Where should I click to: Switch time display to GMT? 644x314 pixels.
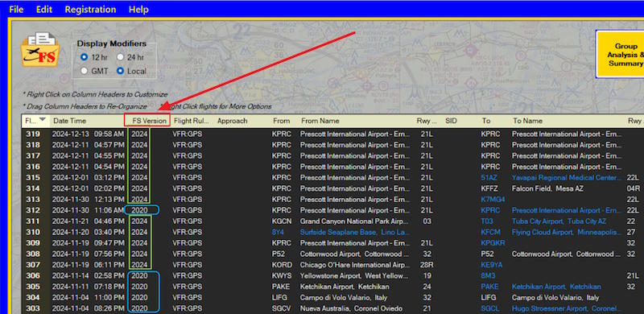tap(84, 71)
